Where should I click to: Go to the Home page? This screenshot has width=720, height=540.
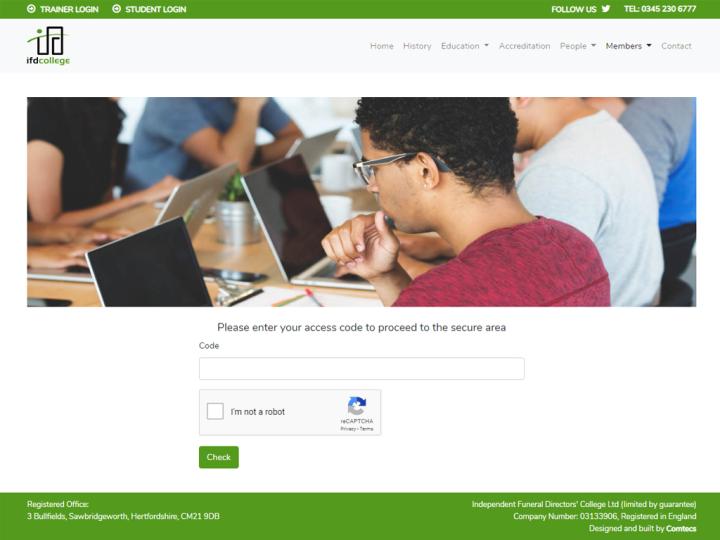click(382, 46)
